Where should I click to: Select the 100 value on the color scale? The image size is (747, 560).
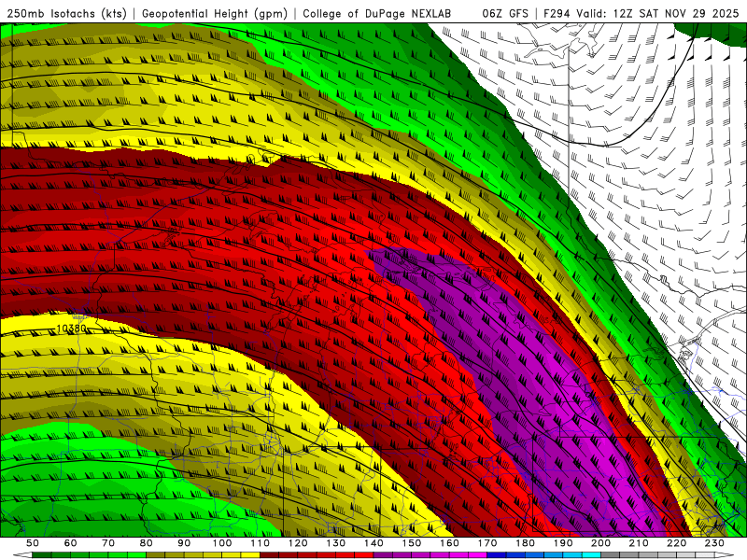[x=222, y=543]
